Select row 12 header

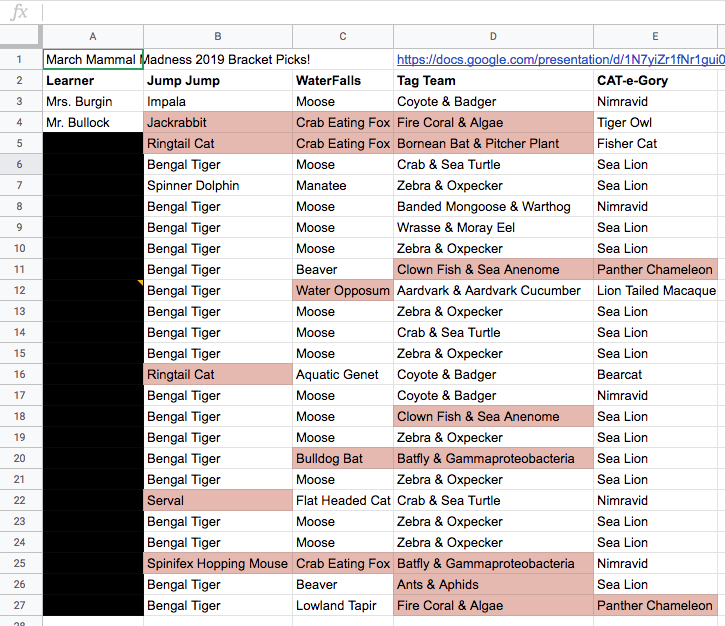pyautogui.click(x=20, y=290)
